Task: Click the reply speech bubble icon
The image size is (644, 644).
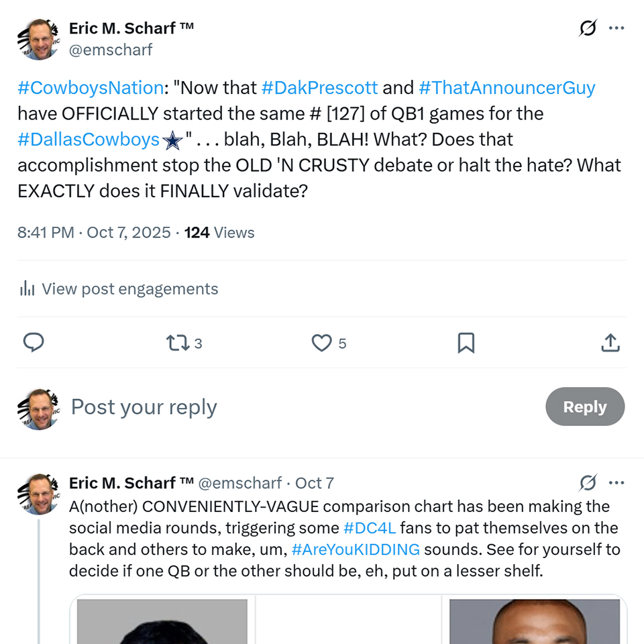Action: 34,343
